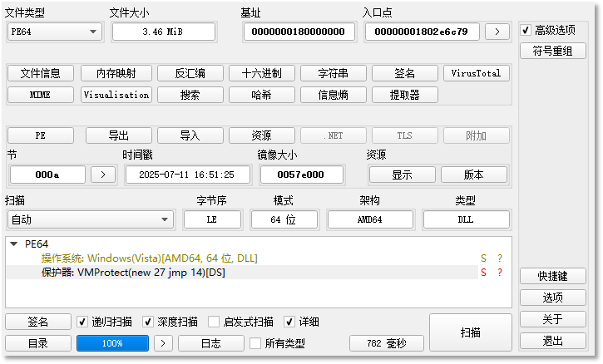Image resolution: width=603 pixels, height=364 pixels.
Task: Click the 100% scan progress bar
Action: [x=112, y=343]
